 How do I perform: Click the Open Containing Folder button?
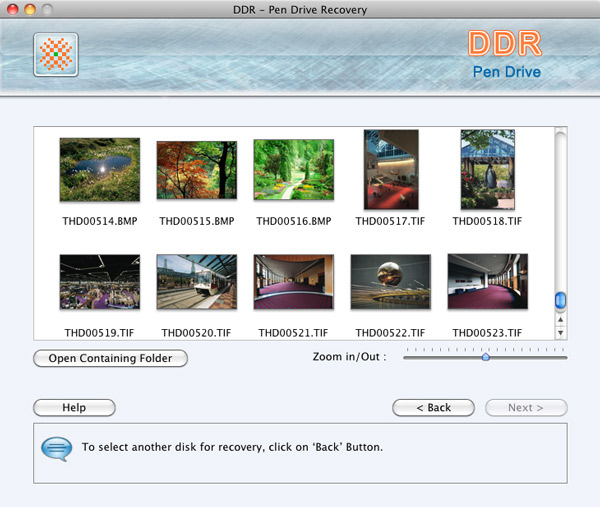[110, 358]
